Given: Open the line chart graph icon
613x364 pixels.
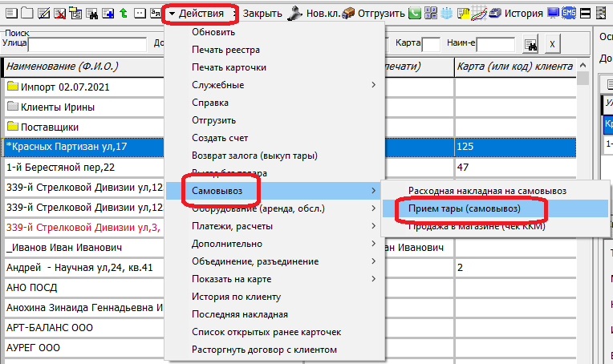Looking at the screenshot, I should tap(478, 13).
